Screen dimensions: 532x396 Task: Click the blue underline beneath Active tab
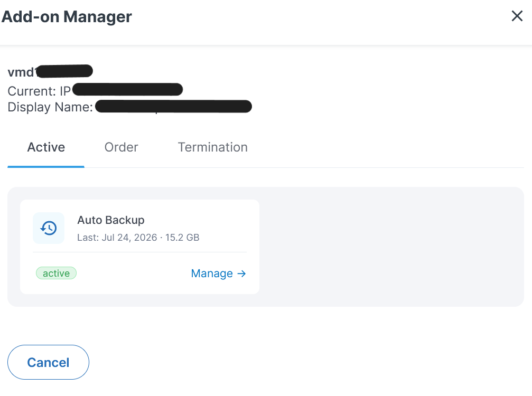pos(46,166)
